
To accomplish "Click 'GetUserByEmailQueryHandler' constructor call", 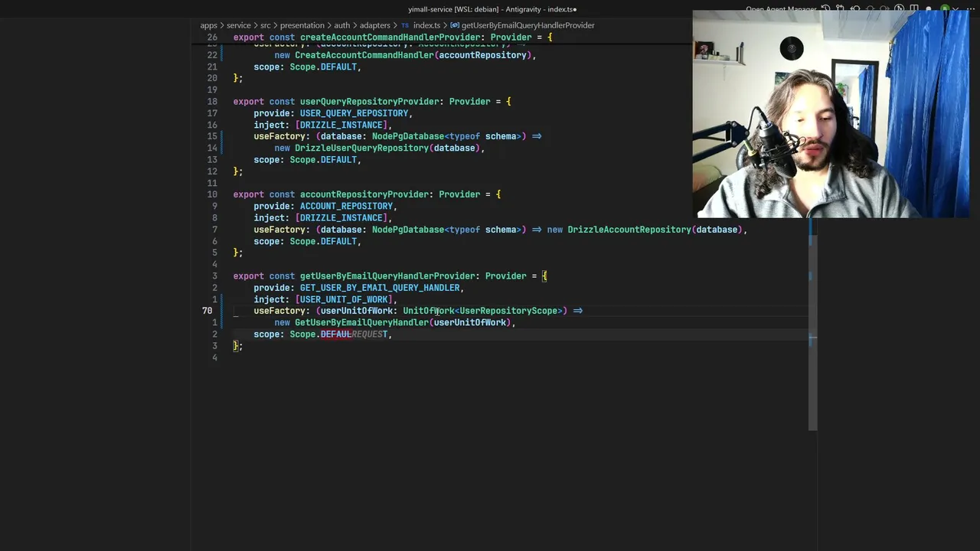I will pos(361,322).
